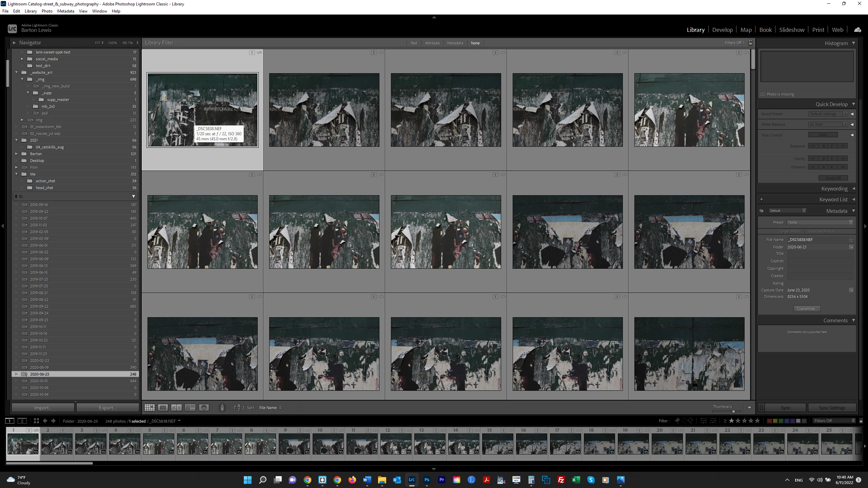Toggle Metadata panel eye visibility switch
This screenshot has width=868, height=488.
[x=762, y=211]
